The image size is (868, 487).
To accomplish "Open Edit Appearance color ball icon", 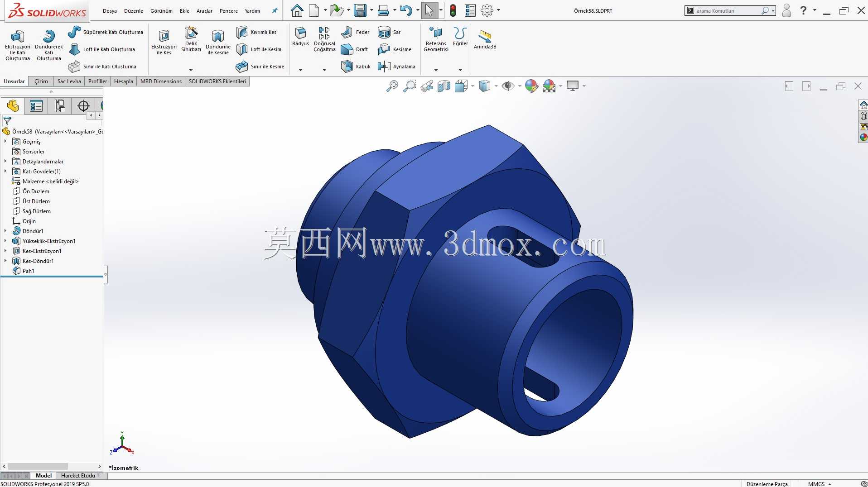I will (531, 86).
